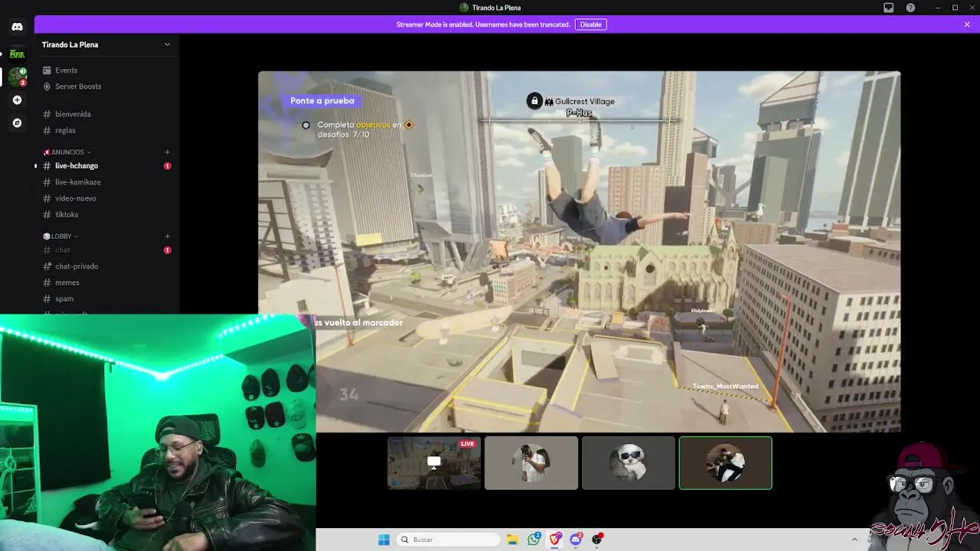The width and height of the screenshot is (980, 551).
Task: Open WhatsApp from the taskbar
Action: click(534, 540)
